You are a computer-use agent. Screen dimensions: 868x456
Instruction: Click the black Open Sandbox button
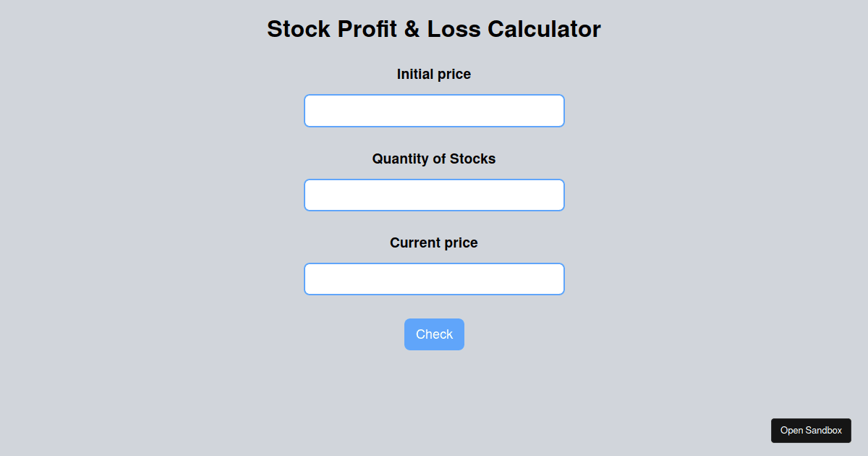[x=811, y=431]
